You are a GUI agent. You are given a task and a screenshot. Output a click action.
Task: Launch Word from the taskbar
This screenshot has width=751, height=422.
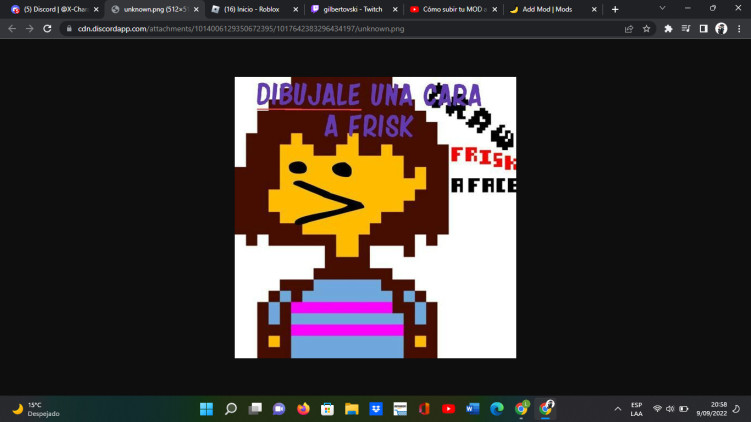(472, 409)
